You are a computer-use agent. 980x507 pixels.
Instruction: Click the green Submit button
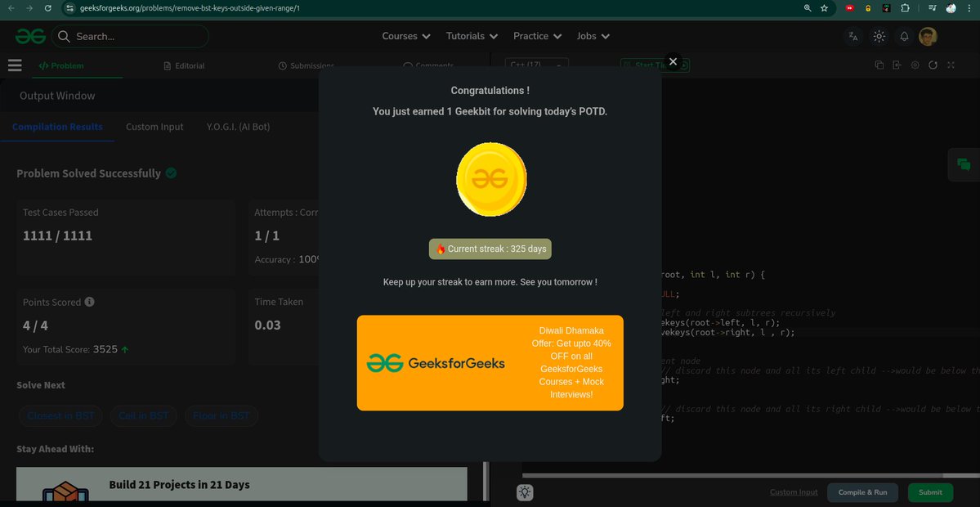tap(930, 492)
